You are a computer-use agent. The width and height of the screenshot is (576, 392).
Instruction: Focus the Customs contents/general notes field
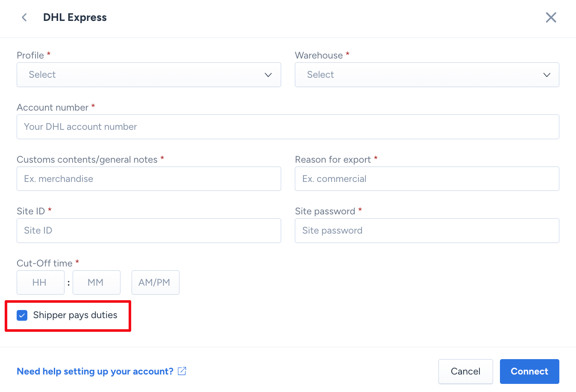(149, 179)
